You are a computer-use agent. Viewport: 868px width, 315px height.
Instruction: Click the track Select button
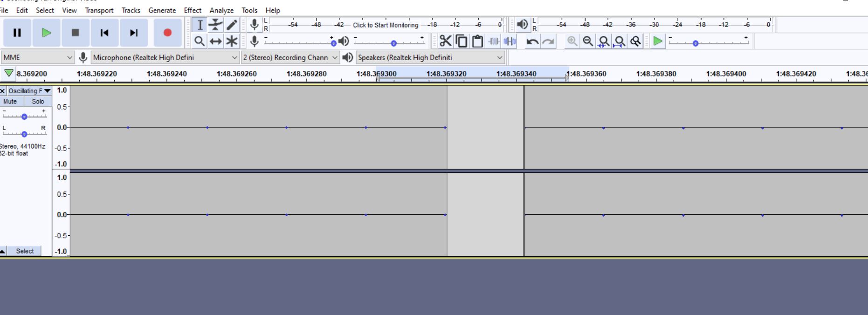(x=25, y=251)
